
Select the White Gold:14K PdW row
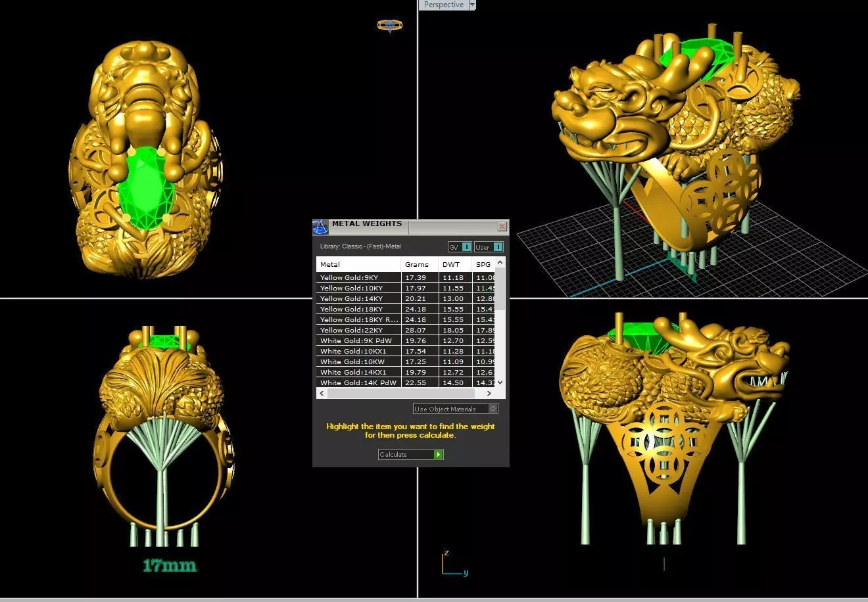coord(406,382)
